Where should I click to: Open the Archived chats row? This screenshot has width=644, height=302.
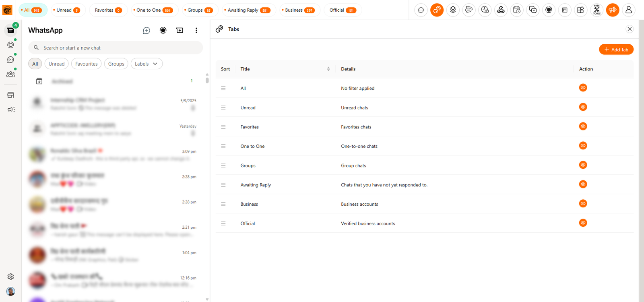pyautogui.click(x=115, y=81)
